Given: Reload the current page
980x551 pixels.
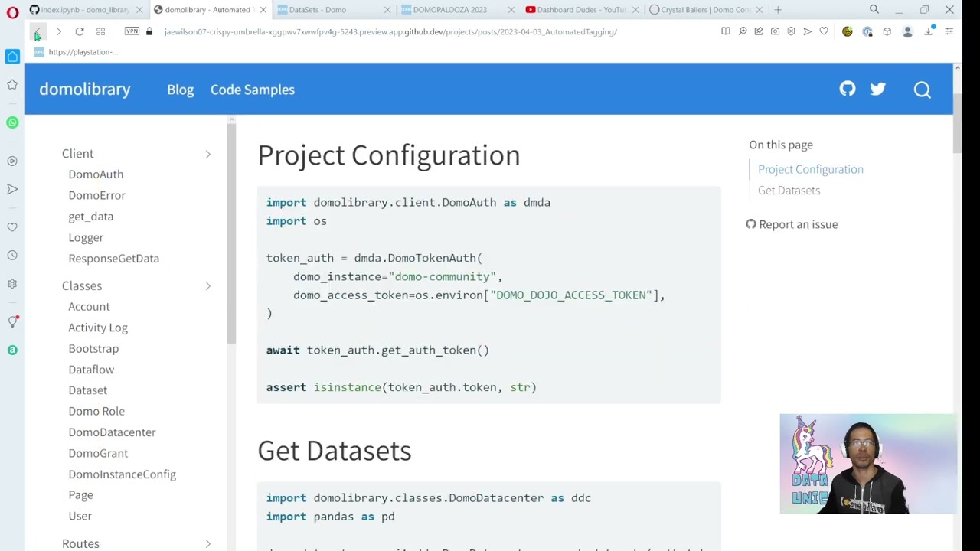Looking at the screenshot, I should pyautogui.click(x=80, y=32).
